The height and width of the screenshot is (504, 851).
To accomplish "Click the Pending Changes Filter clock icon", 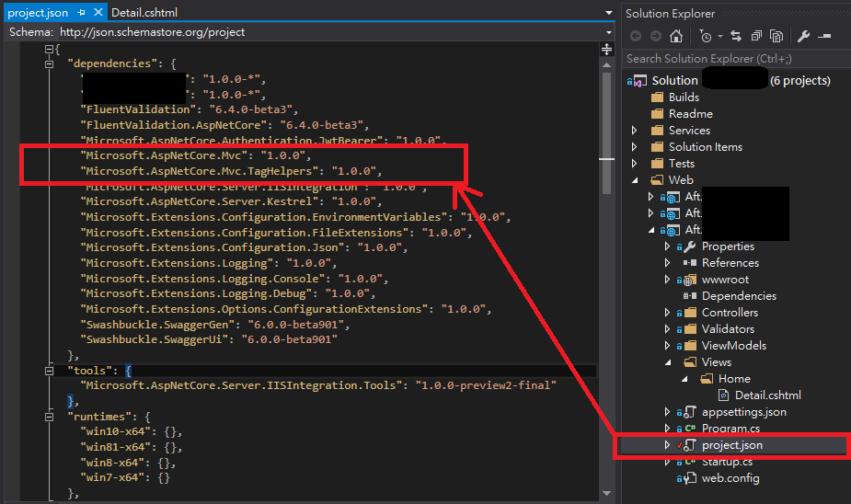I will (705, 37).
